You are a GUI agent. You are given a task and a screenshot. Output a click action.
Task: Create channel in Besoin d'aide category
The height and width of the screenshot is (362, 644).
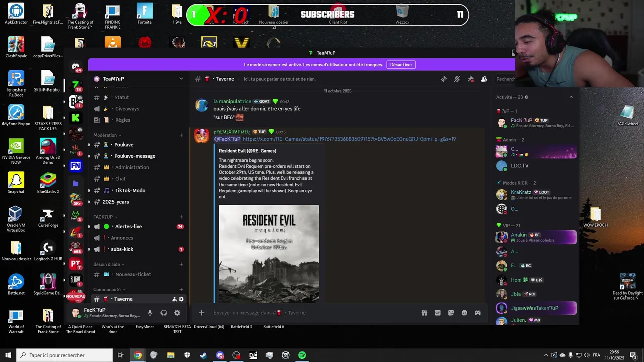point(181,264)
